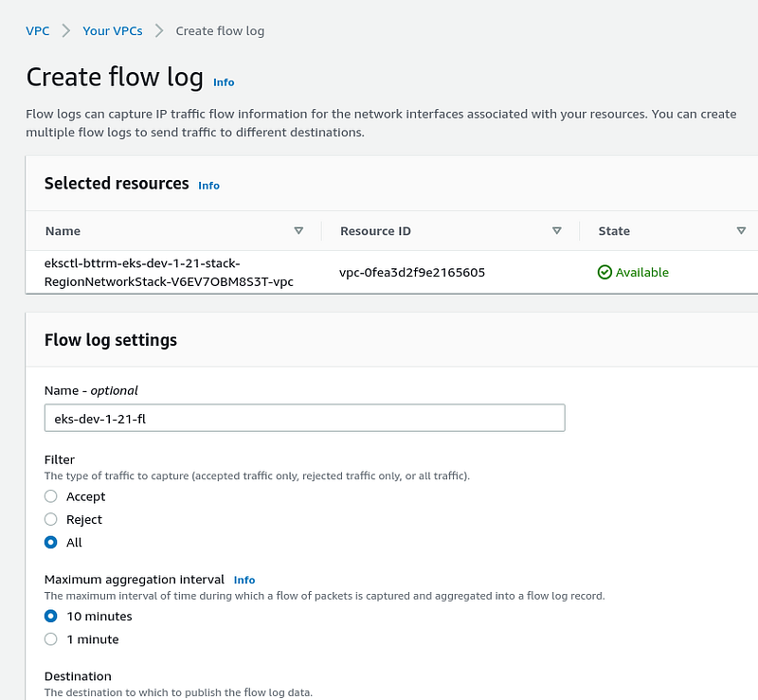Screen dimensions: 758x700
Task: Click the Name column header
Action: point(63,231)
